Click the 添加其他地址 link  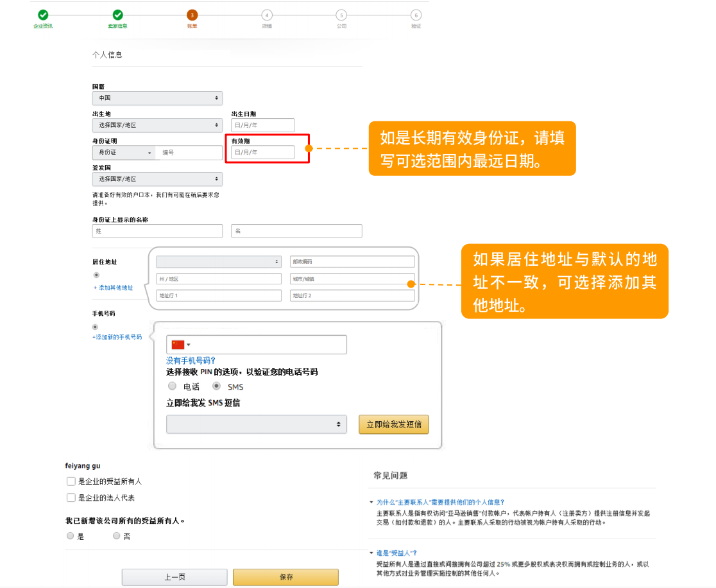(114, 288)
